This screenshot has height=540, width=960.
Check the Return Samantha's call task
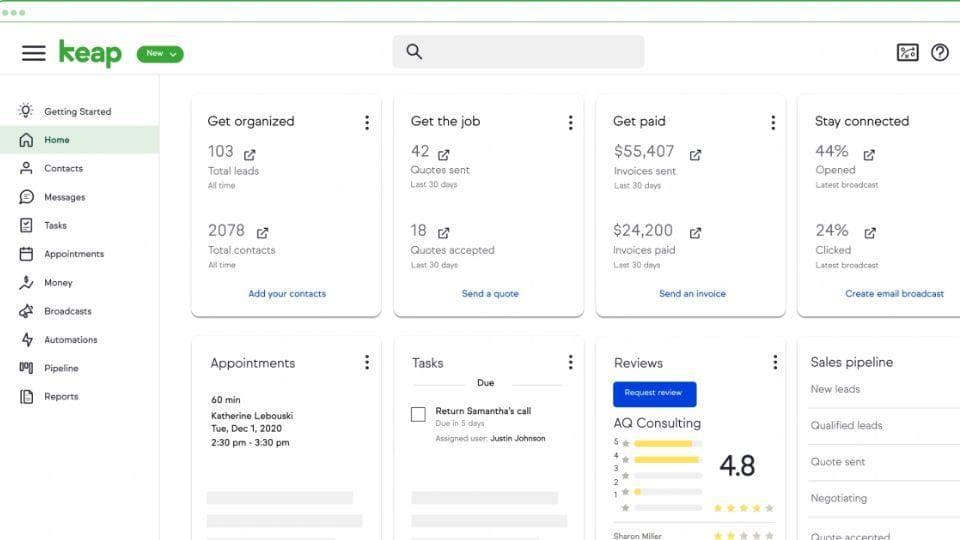(x=418, y=414)
